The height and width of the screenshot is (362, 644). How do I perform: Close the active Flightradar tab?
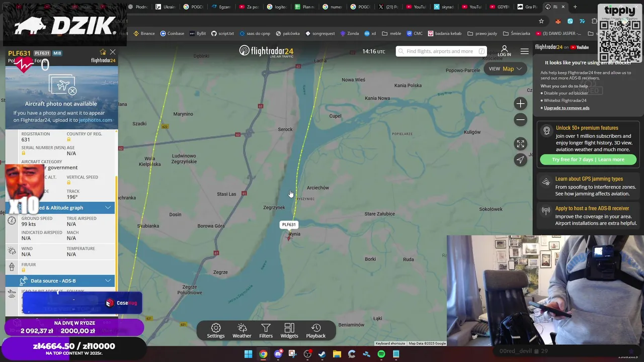click(x=563, y=7)
